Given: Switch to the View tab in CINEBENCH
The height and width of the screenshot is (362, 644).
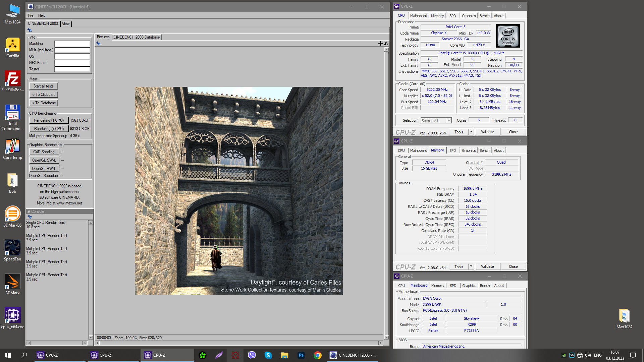Looking at the screenshot, I should 66,24.
